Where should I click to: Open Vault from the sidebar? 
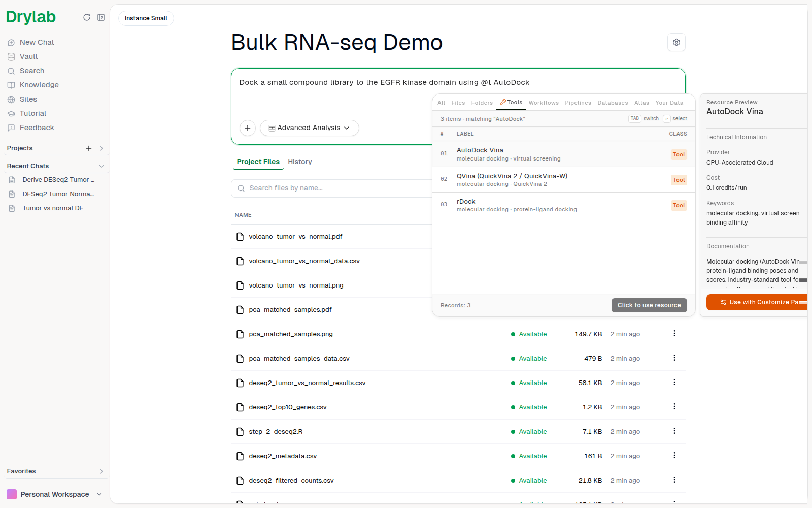(28, 56)
